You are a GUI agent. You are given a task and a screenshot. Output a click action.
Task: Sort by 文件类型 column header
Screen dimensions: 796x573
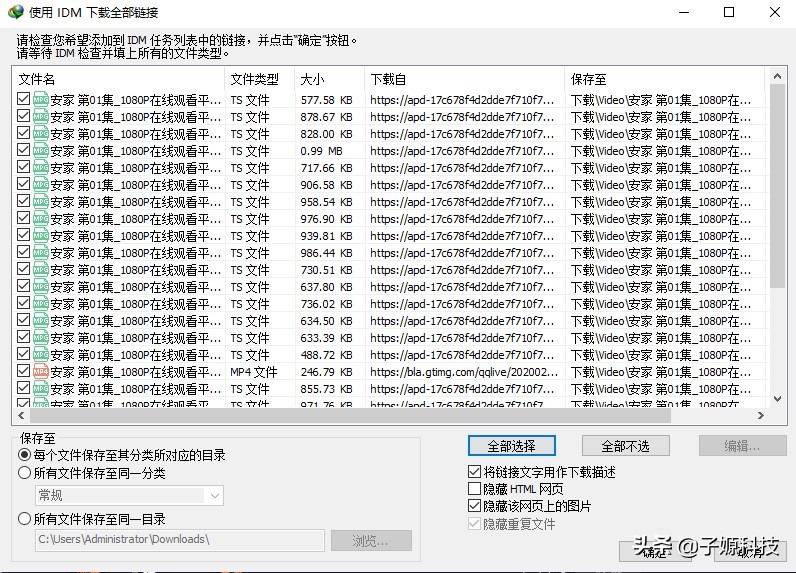[259, 79]
